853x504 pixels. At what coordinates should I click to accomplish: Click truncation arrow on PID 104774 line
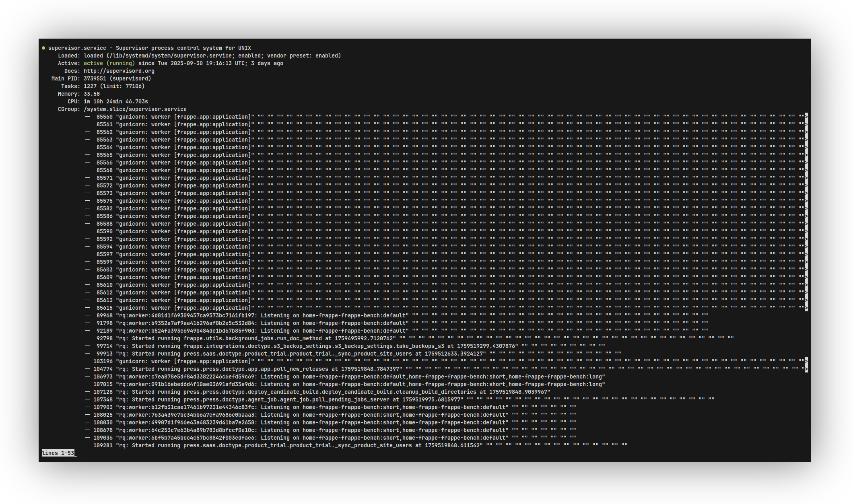(x=806, y=369)
